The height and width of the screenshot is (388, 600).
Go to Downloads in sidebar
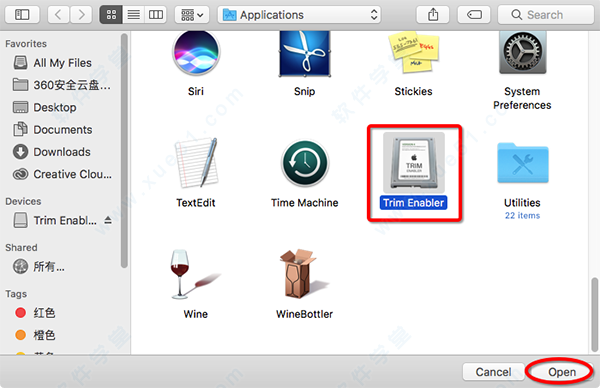pyautogui.click(x=52, y=152)
